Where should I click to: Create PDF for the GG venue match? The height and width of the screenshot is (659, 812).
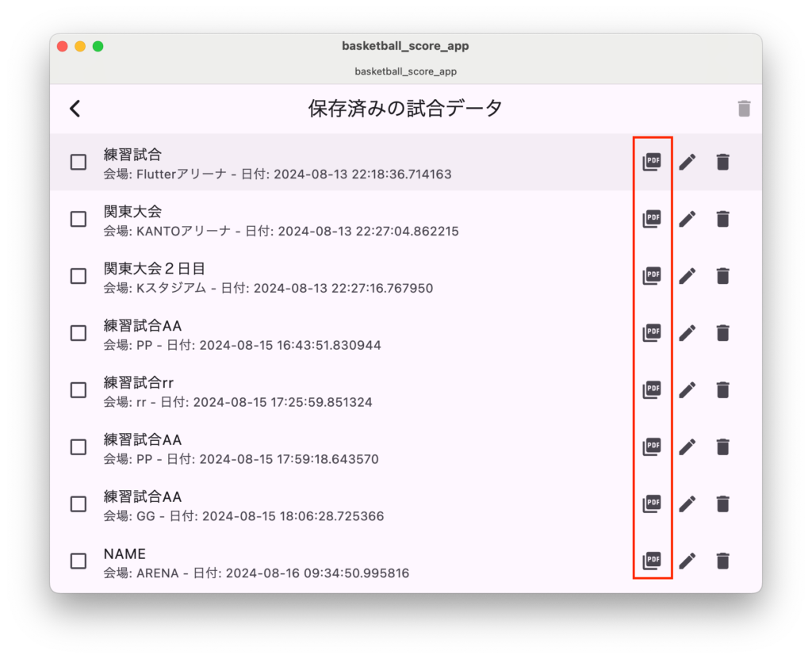(x=652, y=504)
